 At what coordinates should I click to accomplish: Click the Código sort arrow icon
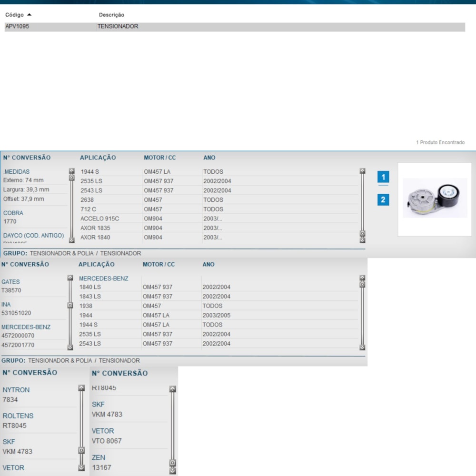click(x=29, y=15)
